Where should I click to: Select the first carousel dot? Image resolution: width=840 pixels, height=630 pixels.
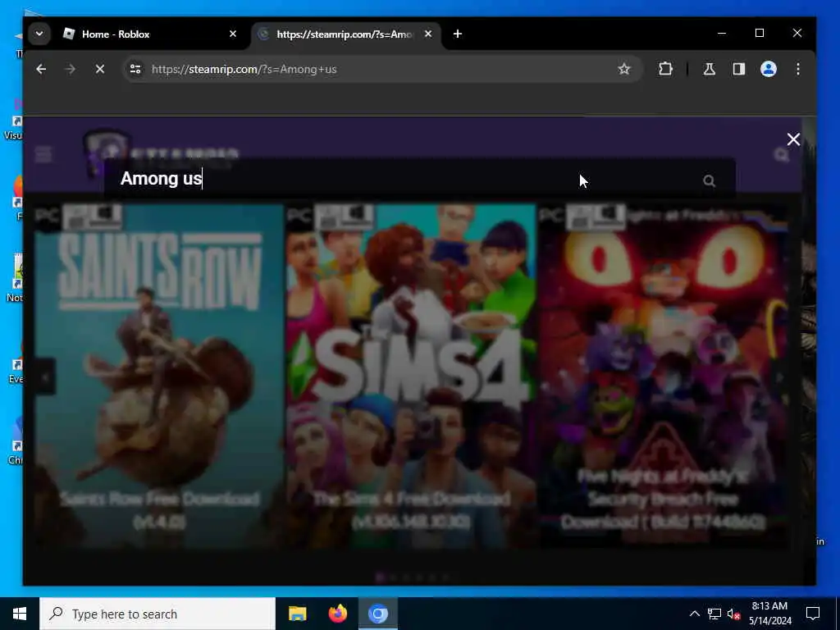380,577
